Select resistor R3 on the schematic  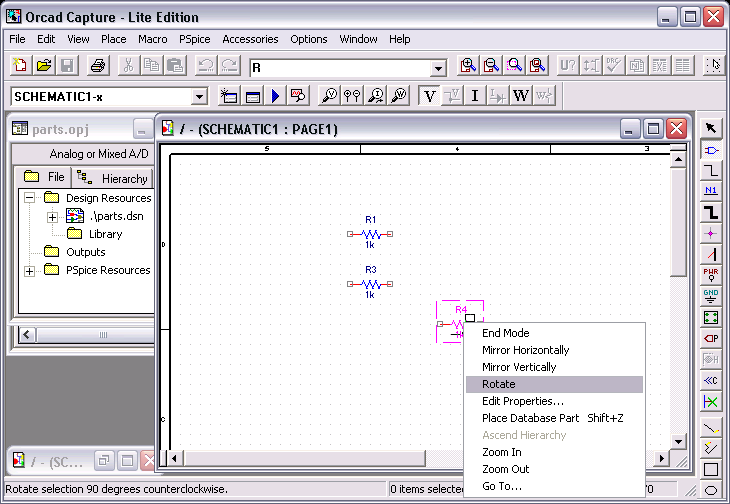coord(370,284)
